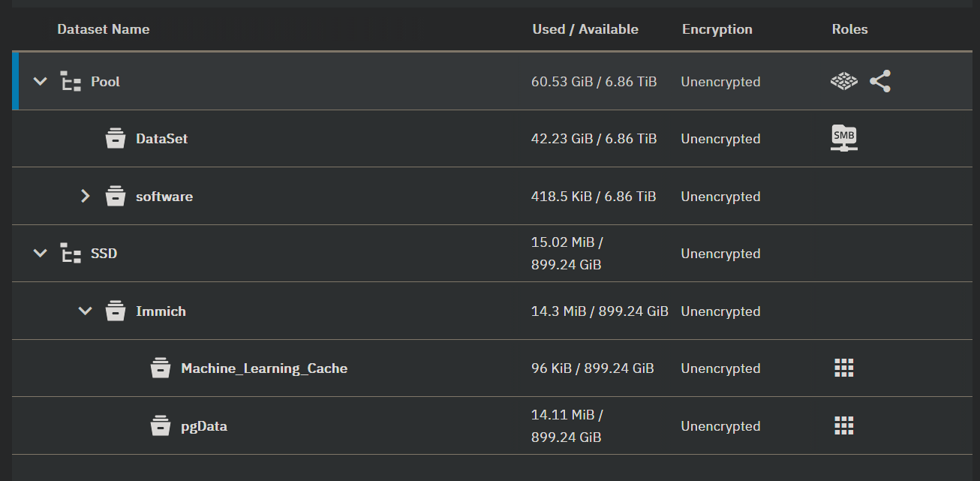980x481 pixels.
Task: Click the Dataset Name column header
Action: [x=104, y=29]
